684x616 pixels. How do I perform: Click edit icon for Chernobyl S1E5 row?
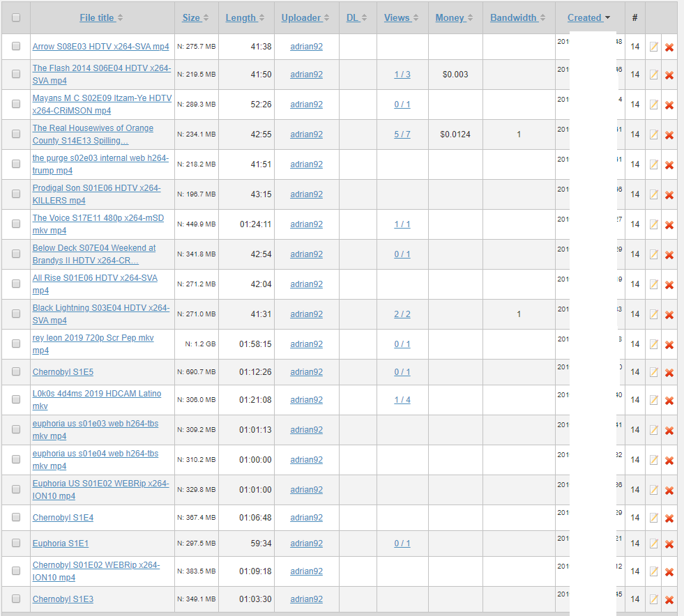pos(653,372)
